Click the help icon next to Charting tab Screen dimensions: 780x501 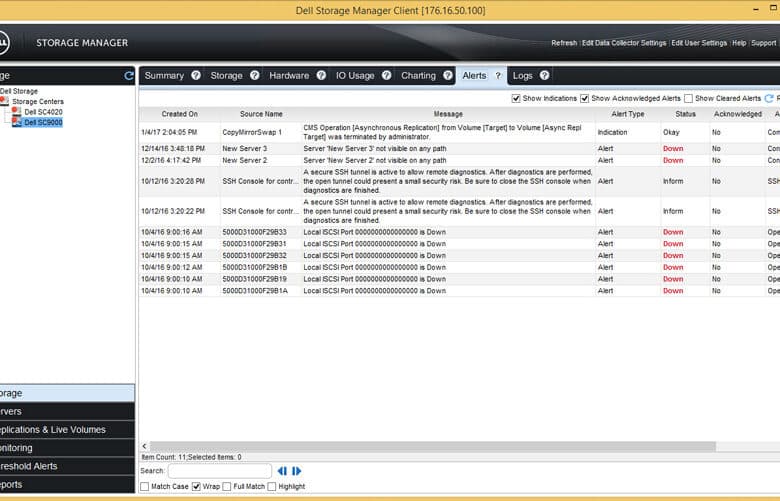[x=448, y=75]
